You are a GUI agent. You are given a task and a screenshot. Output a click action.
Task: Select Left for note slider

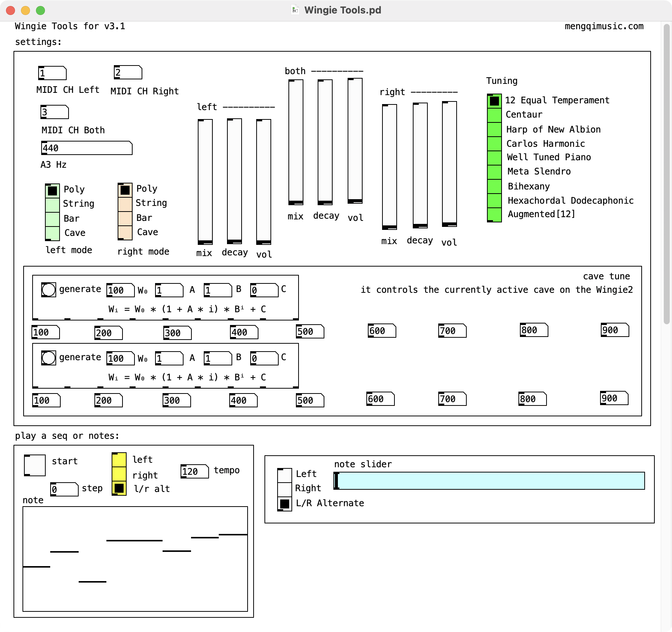pyautogui.click(x=285, y=475)
